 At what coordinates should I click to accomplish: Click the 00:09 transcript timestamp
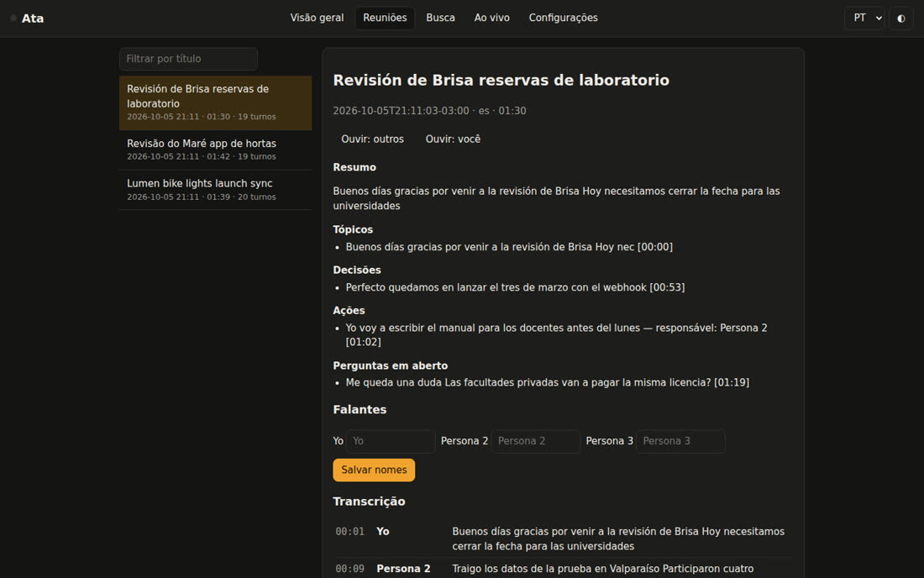pyautogui.click(x=350, y=569)
